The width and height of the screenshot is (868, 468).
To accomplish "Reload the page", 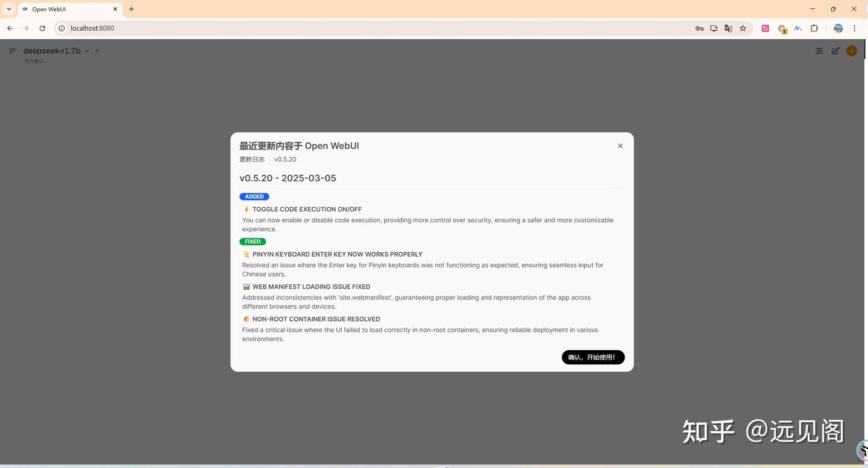I will pos(42,28).
